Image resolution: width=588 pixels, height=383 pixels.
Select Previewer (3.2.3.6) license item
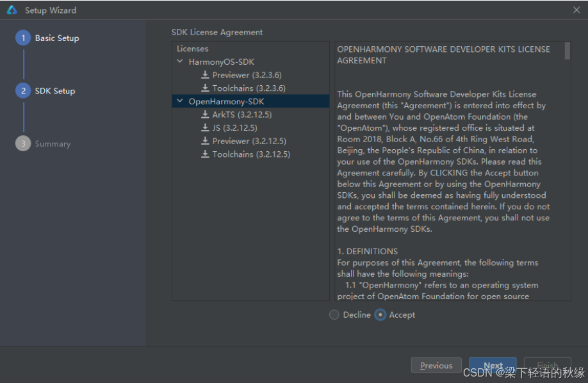[247, 75]
